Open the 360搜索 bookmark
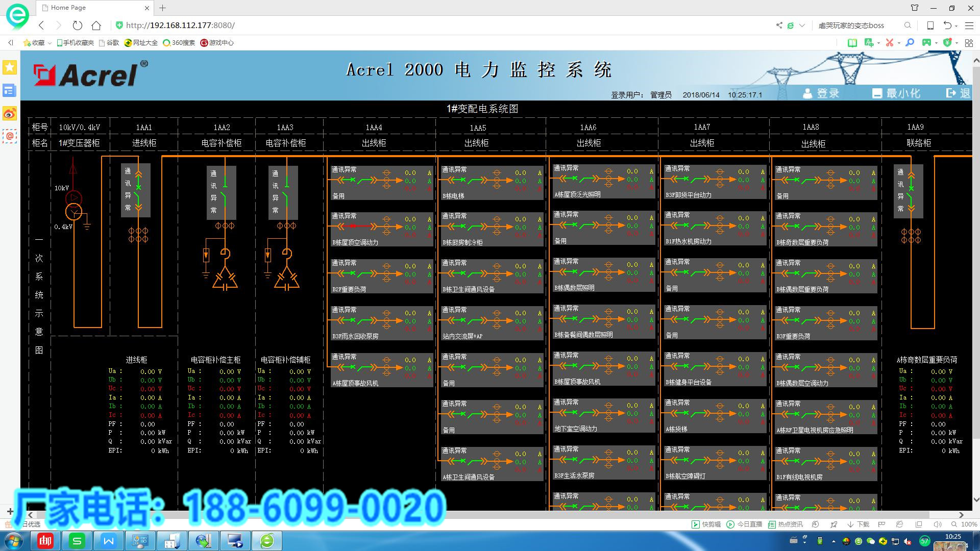The image size is (980, 551). 179,43
